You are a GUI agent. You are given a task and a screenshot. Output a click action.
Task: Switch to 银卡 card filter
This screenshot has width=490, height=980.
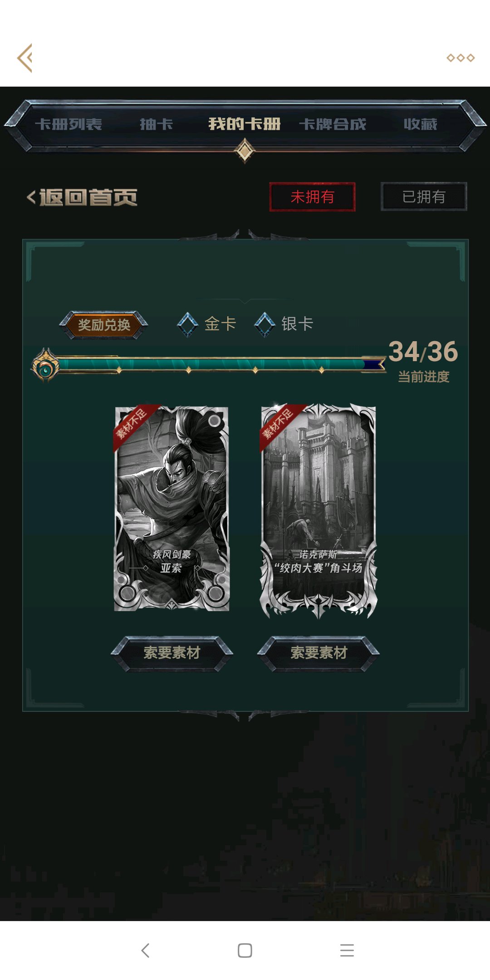click(x=297, y=324)
